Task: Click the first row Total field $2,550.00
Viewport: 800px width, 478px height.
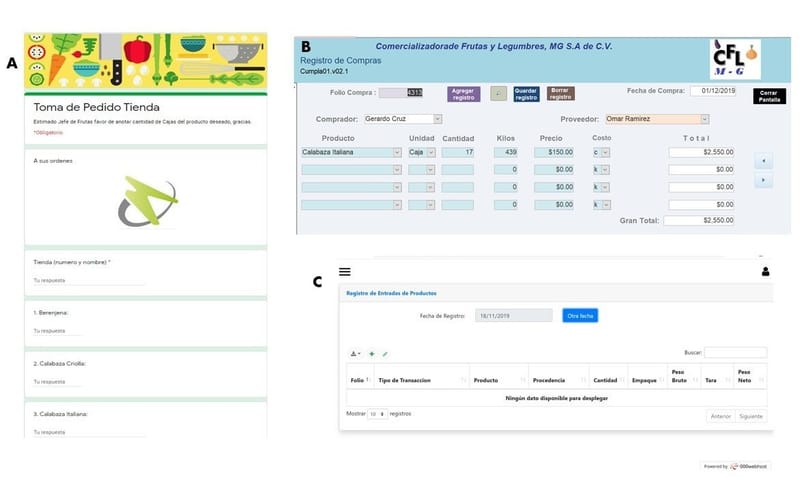Action: 702,152
